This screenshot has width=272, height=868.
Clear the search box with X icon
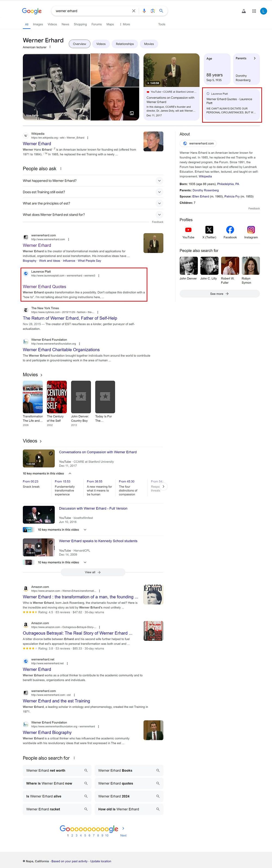point(134,11)
